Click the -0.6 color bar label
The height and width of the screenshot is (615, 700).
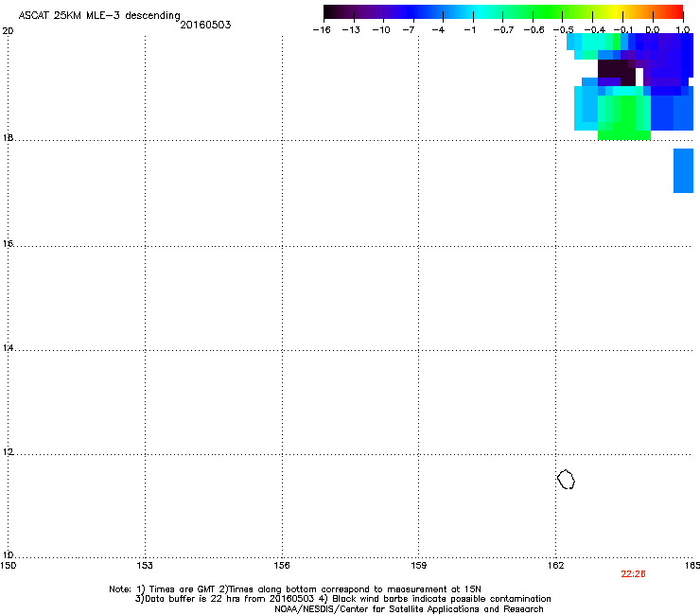pyautogui.click(x=534, y=30)
